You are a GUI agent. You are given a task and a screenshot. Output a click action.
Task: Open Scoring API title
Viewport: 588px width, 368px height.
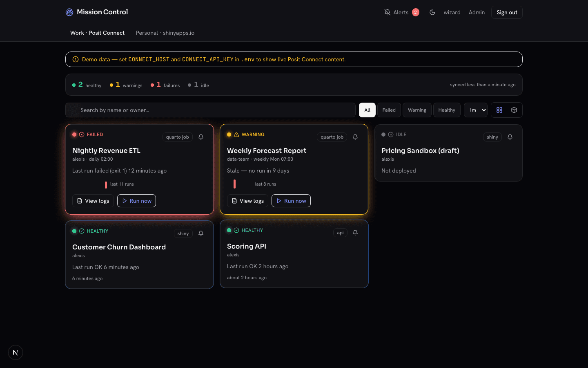(247, 246)
